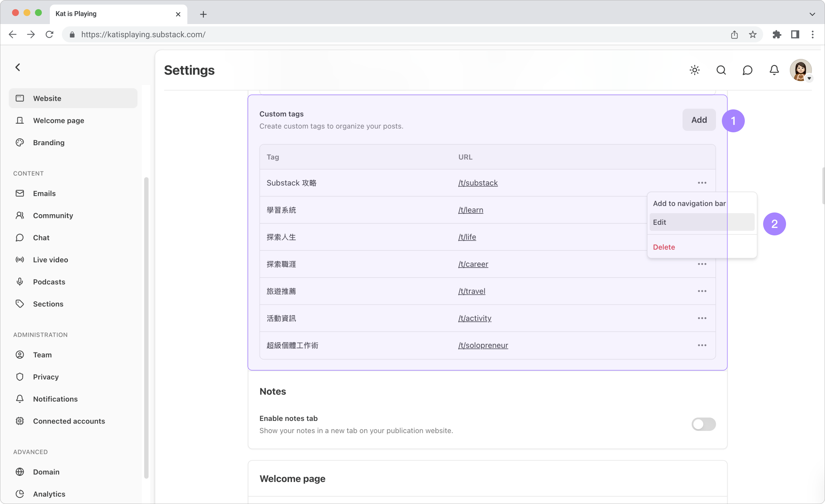Open the three-dot menu for /t/solopreneur

702,345
